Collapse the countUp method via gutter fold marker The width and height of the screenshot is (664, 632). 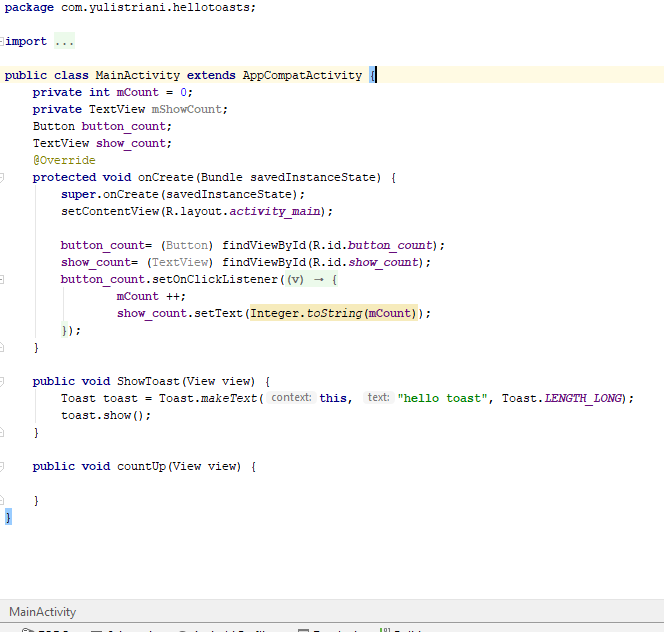pyautogui.click(x=2, y=466)
